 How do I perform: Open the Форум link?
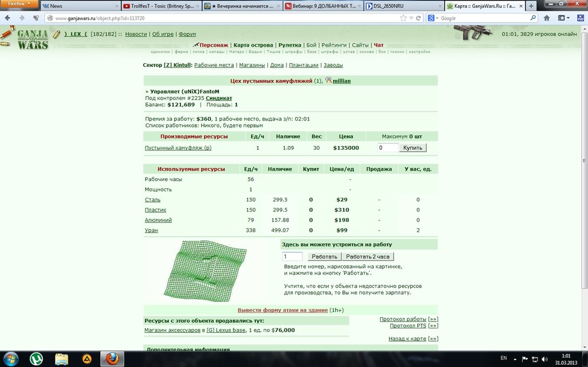187,34
